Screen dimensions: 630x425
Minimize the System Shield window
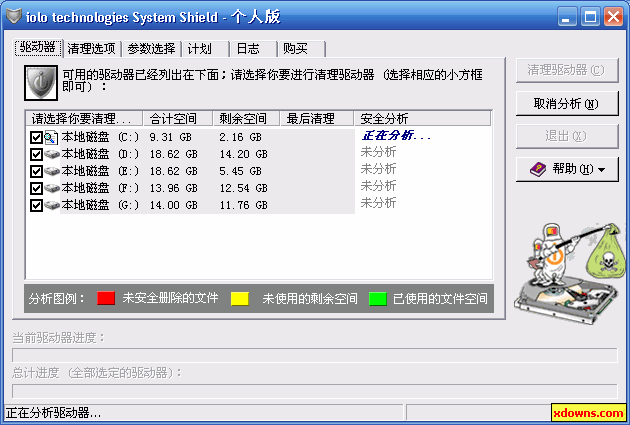(567, 17)
